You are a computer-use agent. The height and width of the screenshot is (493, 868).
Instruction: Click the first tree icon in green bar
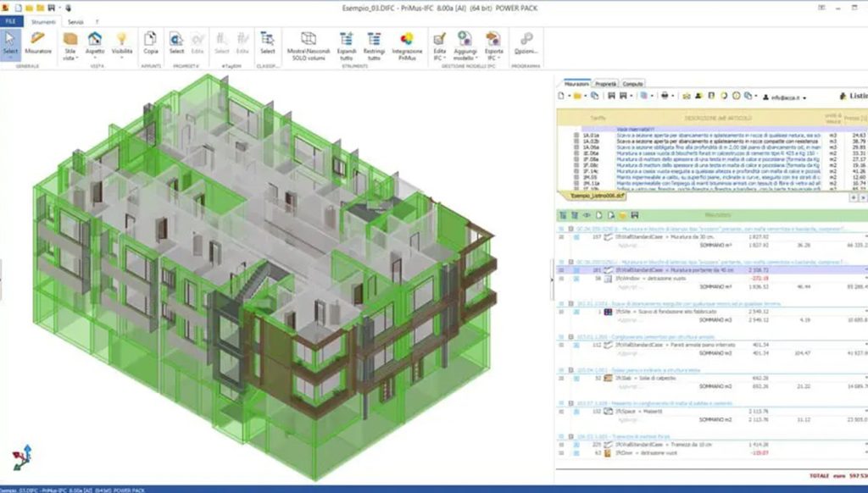[563, 215]
